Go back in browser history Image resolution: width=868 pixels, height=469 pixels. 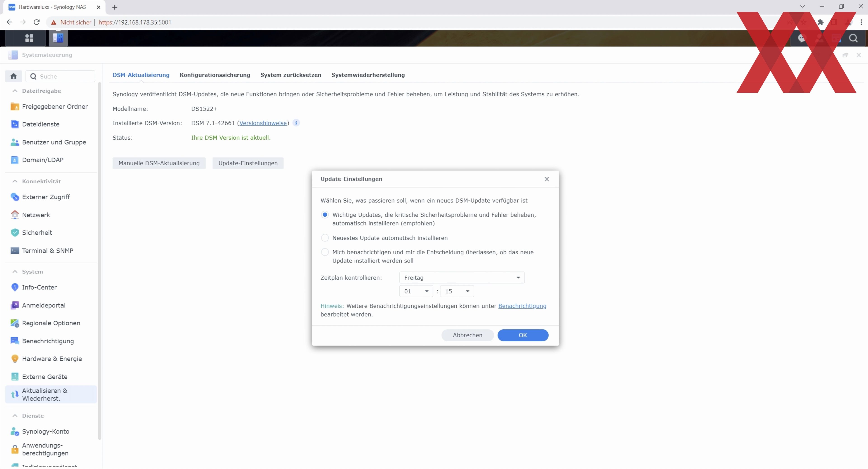click(x=9, y=22)
